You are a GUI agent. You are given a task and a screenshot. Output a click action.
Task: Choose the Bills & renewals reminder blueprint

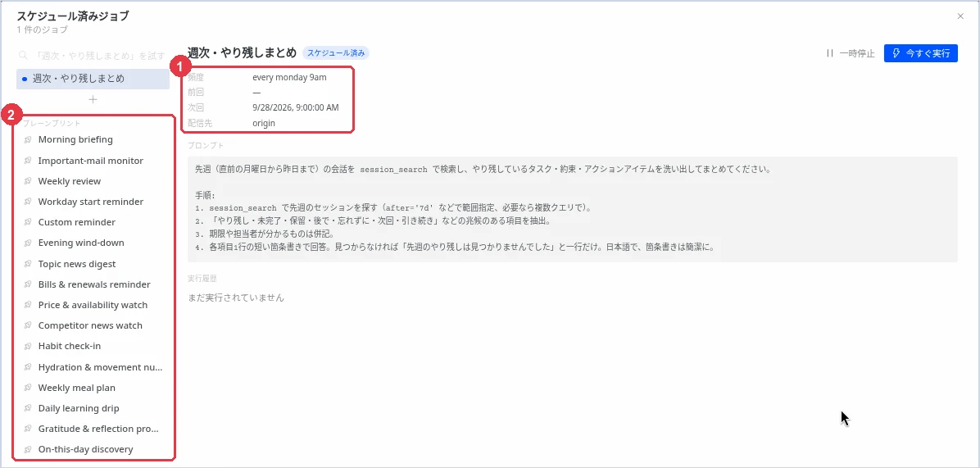(93, 284)
